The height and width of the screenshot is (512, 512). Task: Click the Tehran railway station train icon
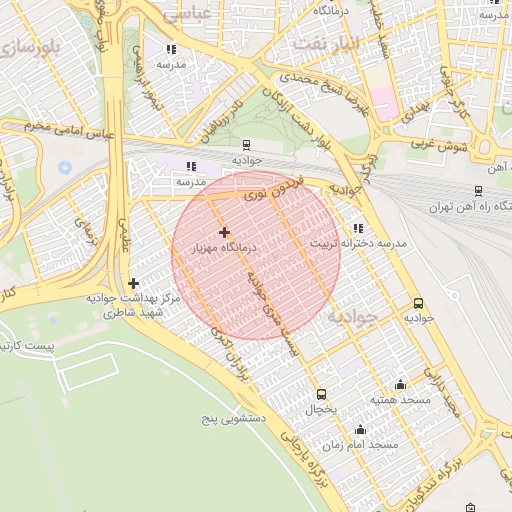click(479, 191)
